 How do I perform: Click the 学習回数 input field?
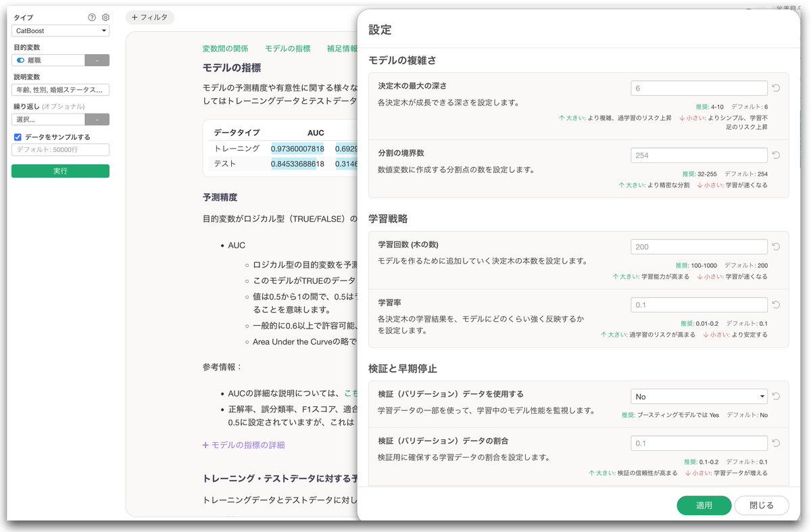pos(699,247)
